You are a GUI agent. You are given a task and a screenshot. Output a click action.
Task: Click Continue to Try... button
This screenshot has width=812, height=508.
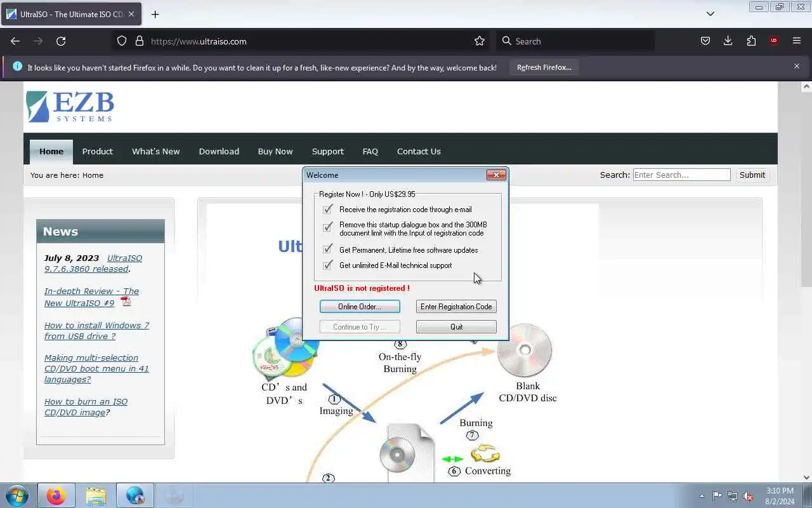360,327
